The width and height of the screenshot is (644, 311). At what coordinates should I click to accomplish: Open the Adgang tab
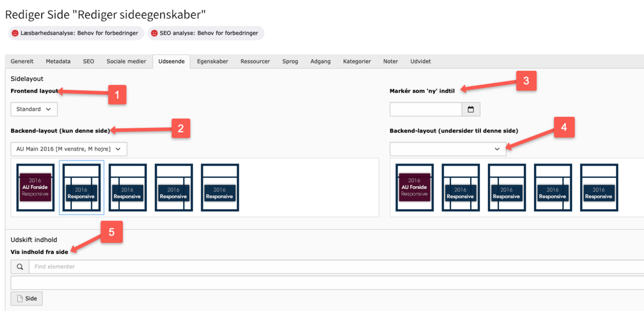click(320, 62)
